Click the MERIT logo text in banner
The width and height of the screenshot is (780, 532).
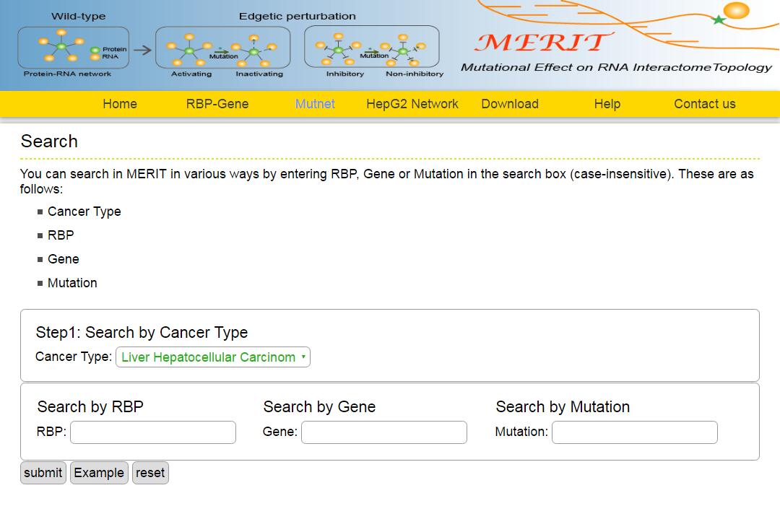[x=541, y=43]
